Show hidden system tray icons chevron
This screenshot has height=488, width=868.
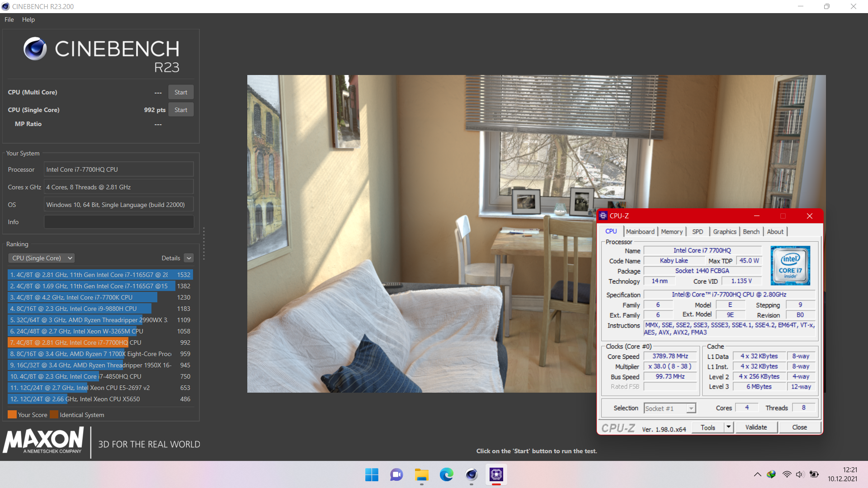point(757,474)
